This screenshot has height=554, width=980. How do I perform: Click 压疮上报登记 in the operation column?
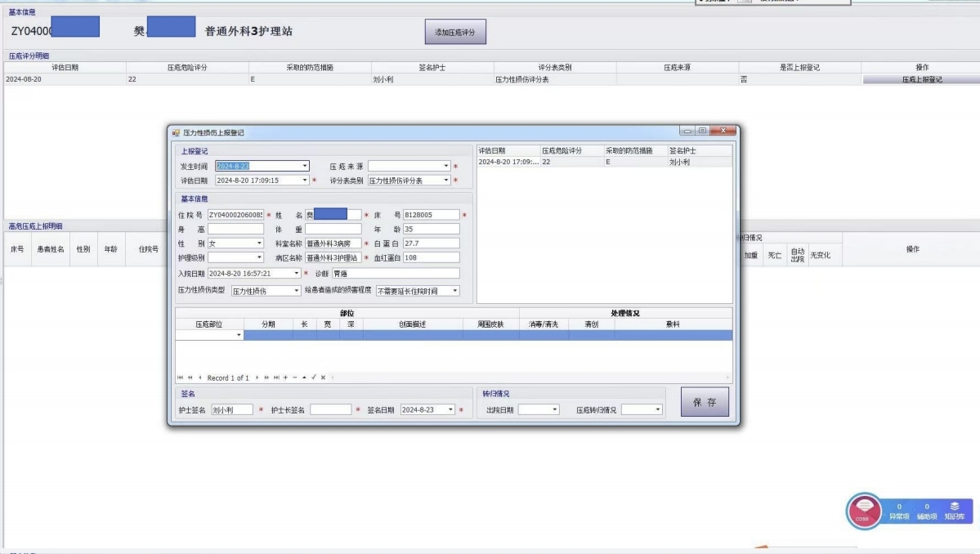921,79
